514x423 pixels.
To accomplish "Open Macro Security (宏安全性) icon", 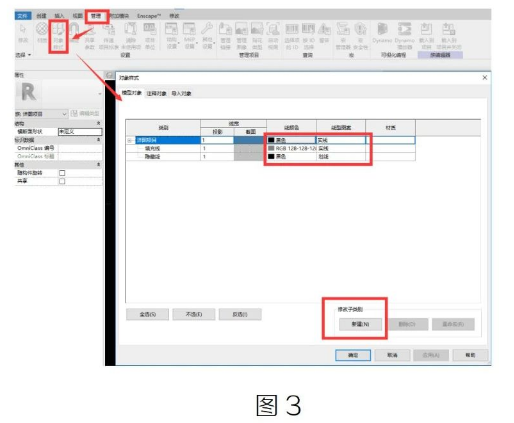I will tap(360, 37).
